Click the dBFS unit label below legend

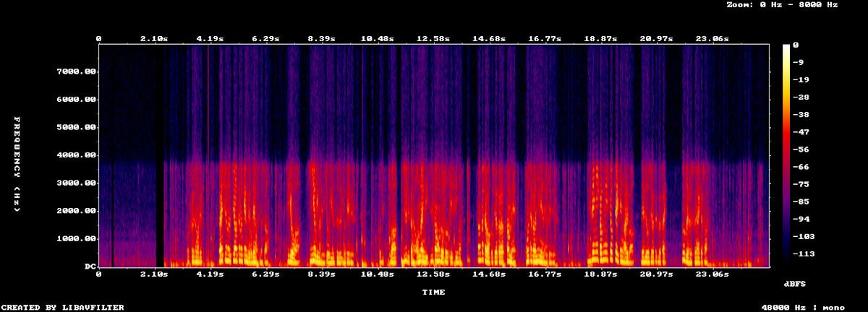pyautogui.click(x=795, y=284)
